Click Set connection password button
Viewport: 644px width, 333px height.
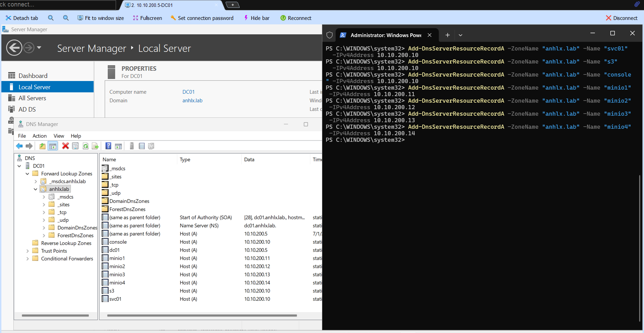202,18
